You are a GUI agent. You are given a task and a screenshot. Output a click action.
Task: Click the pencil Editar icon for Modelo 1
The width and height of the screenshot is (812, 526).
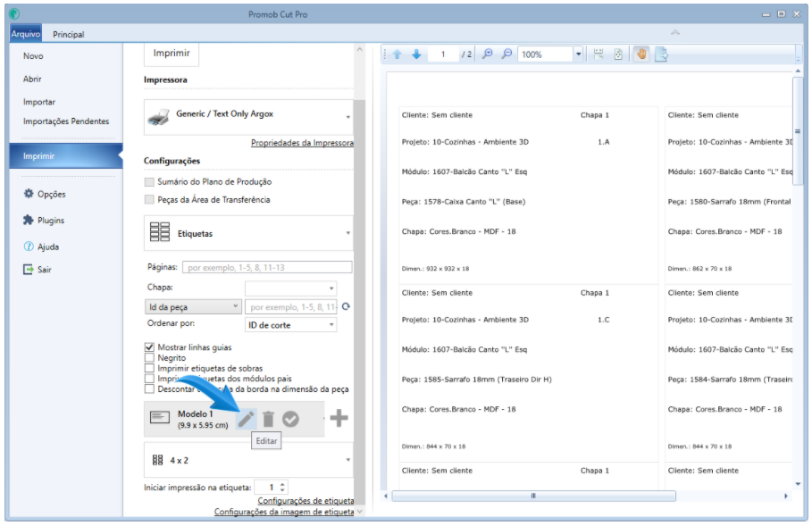tap(246, 419)
